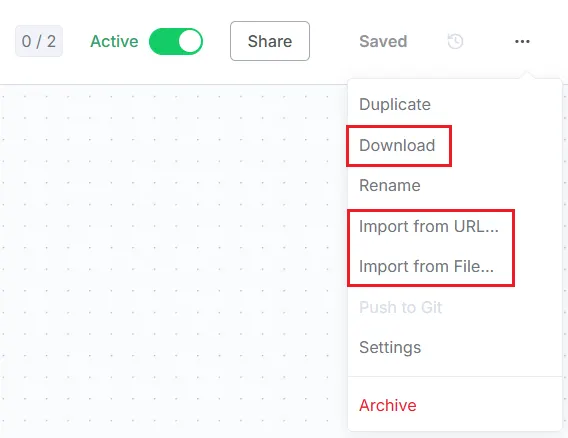The image size is (568, 438).
Task: Select Download in the dropdown menu
Action: tap(397, 145)
